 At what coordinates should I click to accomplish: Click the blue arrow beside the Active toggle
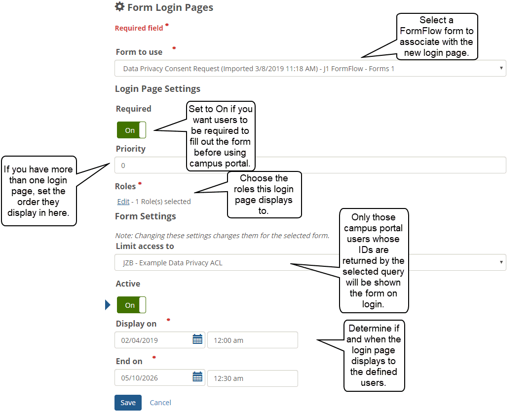point(108,304)
